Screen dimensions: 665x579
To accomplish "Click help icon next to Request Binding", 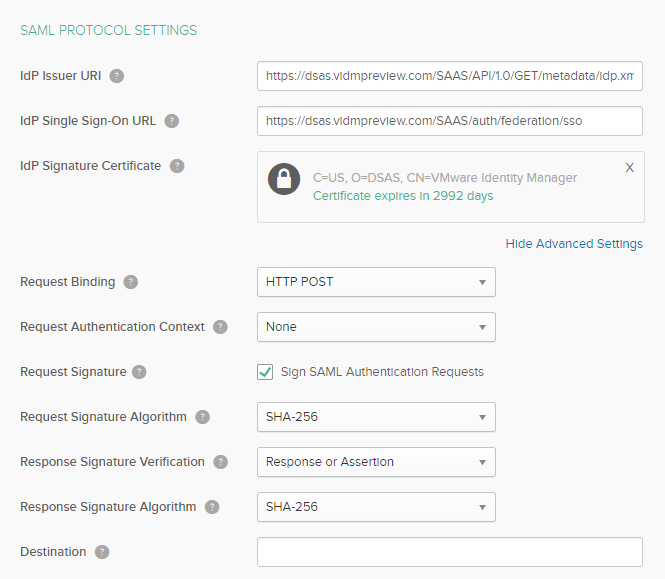I will (x=130, y=282).
